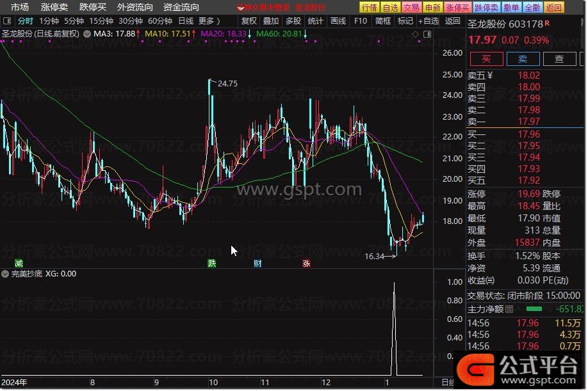Click the blue 财 event marker
Screen dimensions: 588x391
(257, 263)
